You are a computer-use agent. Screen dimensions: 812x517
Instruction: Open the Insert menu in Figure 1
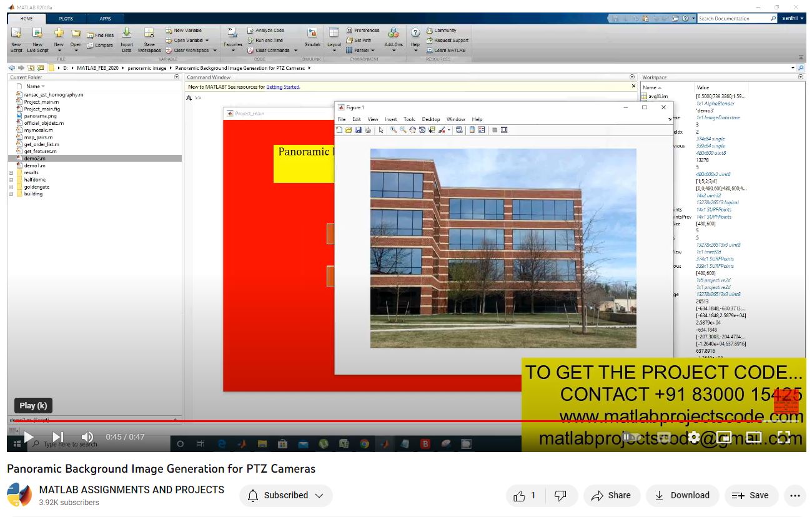coord(391,119)
